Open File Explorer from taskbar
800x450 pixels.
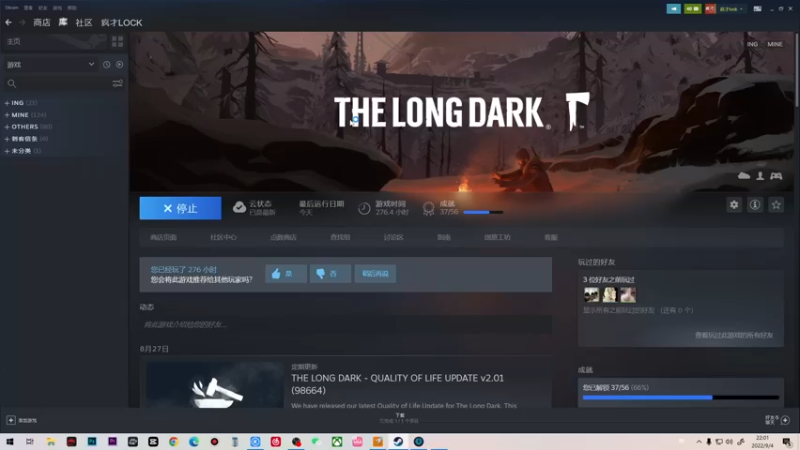[x=51, y=441]
